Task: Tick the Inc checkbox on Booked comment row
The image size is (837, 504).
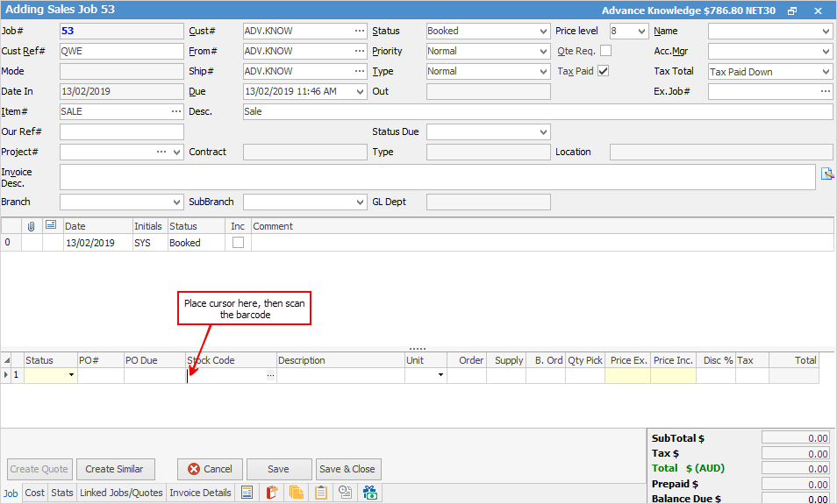Action: [238, 243]
